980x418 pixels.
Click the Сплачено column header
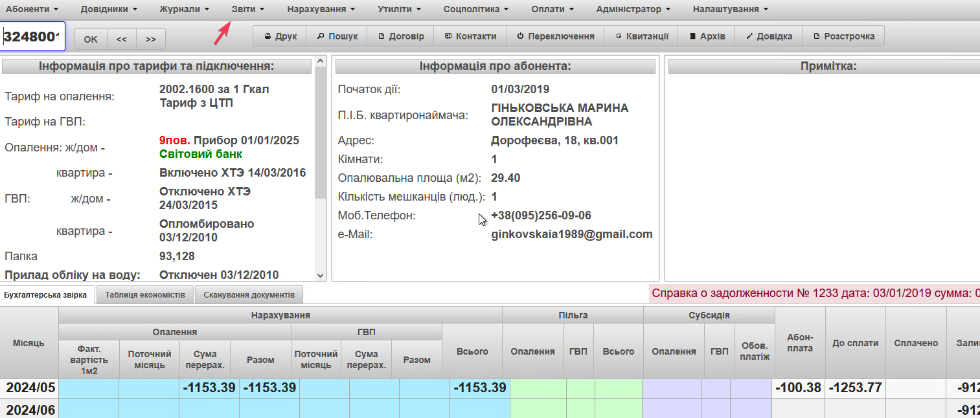916,343
